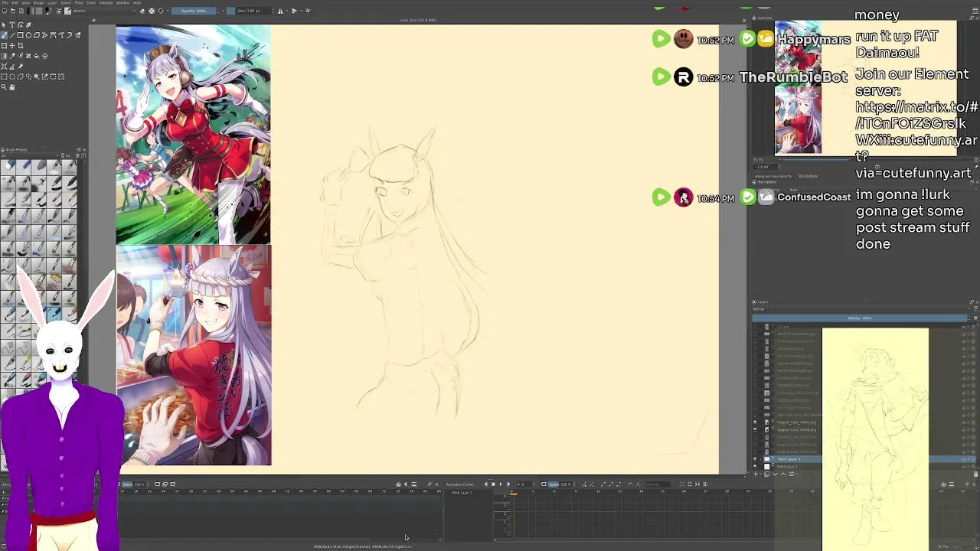Image resolution: width=980 pixels, height=551 pixels.
Task: Select the Bezier Curve tool
Action: 53,35
